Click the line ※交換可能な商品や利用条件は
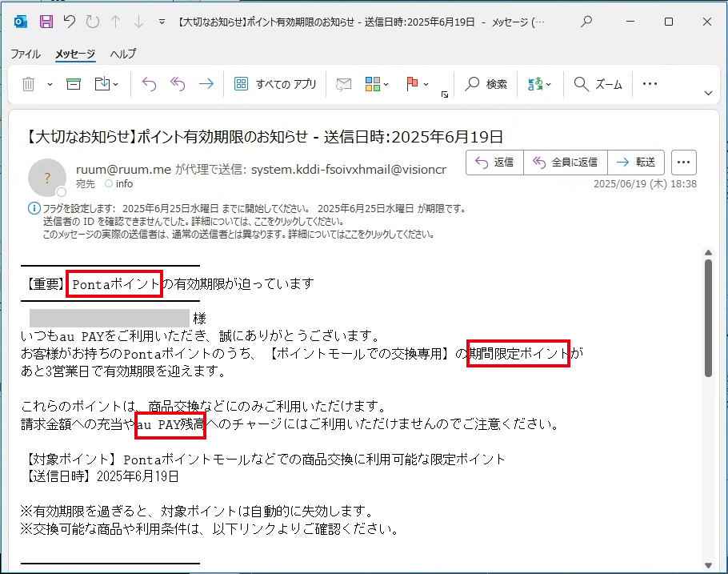728x574 pixels. click(210, 529)
